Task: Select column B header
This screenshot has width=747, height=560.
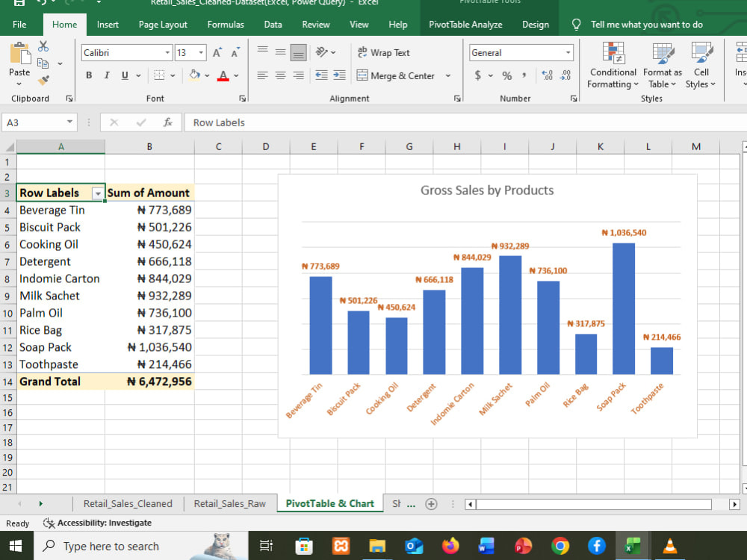Action: coord(149,146)
